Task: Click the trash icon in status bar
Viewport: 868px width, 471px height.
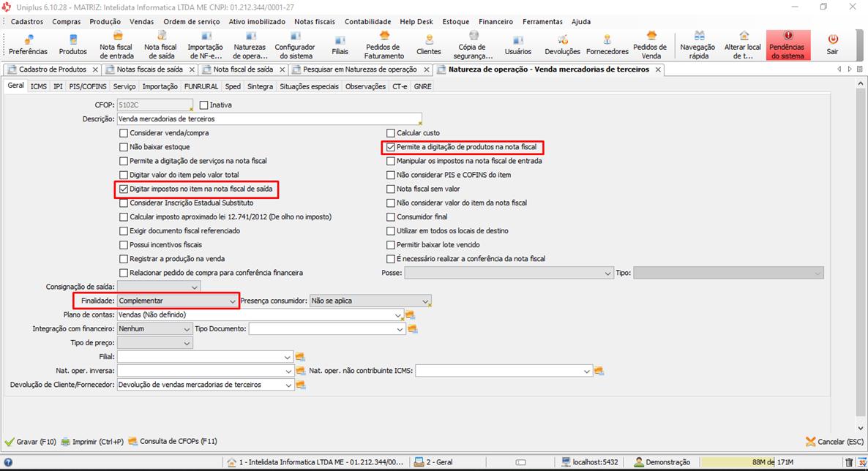Action: [x=849, y=462]
